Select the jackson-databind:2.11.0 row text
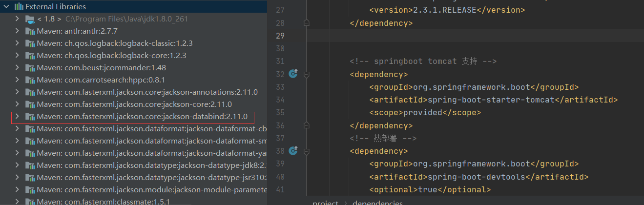This screenshot has height=205, width=644. point(142,117)
